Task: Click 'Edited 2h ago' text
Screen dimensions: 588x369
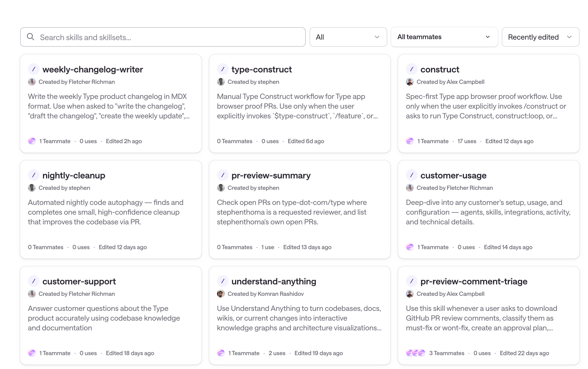Action: [x=124, y=141]
